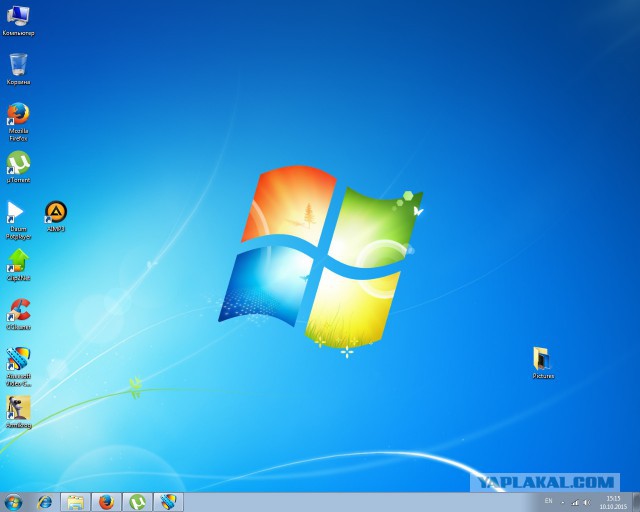Select the Clip2Net green arrow shortcut
Viewport: 640px width, 512px height.
point(18,265)
